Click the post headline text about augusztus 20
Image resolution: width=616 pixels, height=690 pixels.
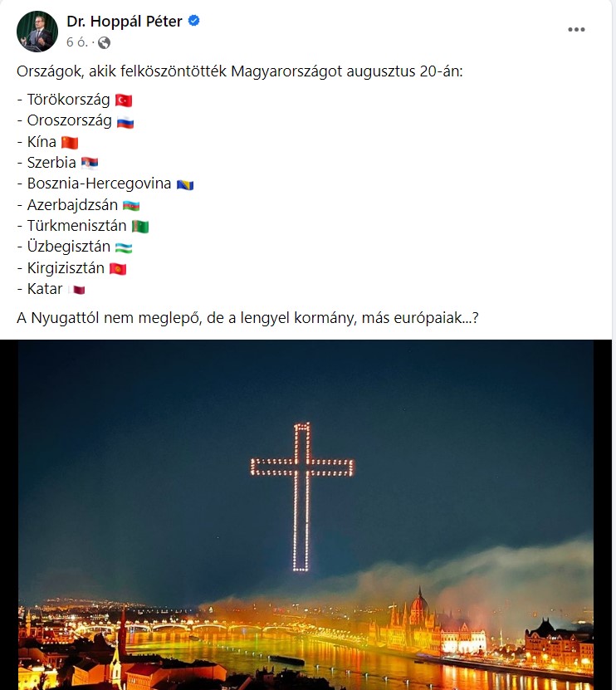[x=240, y=71]
